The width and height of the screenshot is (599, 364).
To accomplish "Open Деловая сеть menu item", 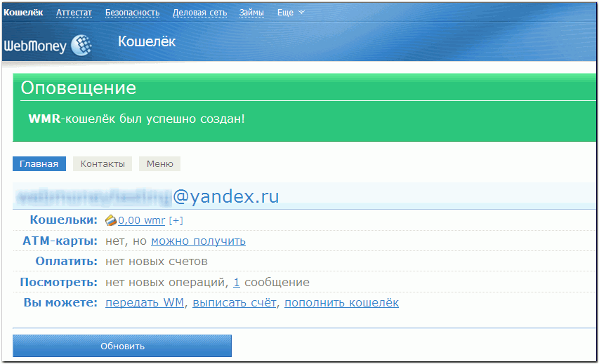I will pos(199,13).
